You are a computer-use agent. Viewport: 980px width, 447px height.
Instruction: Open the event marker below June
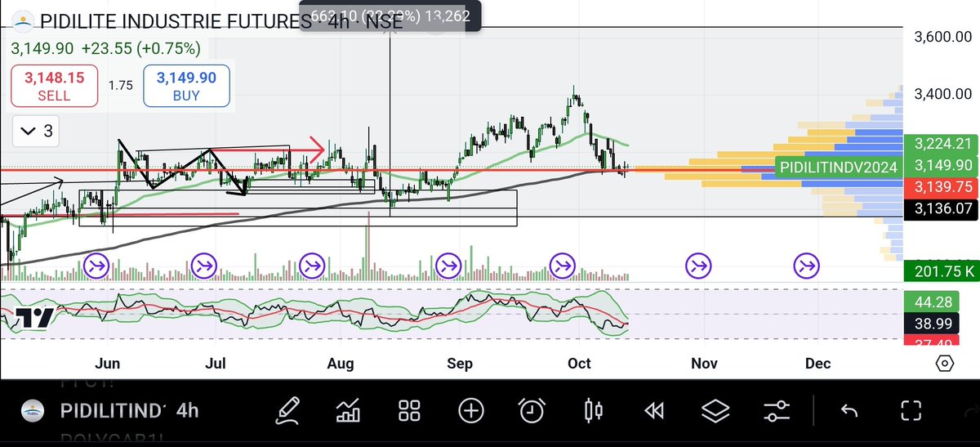97,266
